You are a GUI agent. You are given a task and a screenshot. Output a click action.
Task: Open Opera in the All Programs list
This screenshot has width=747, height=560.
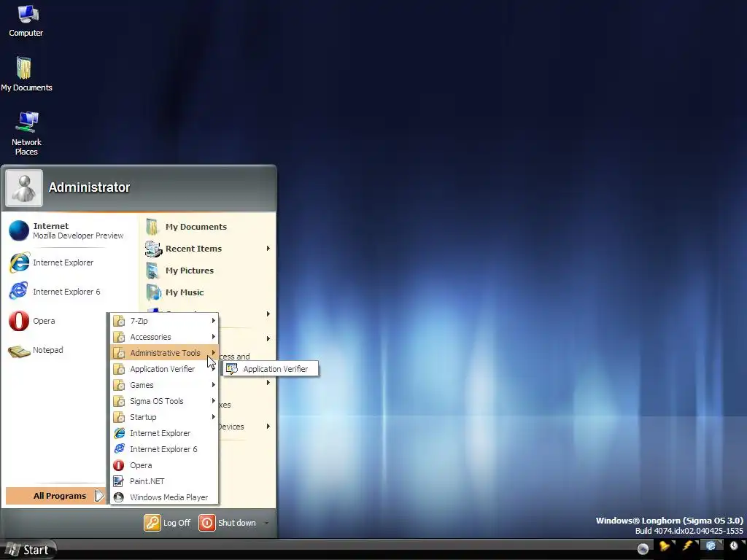click(x=164, y=465)
